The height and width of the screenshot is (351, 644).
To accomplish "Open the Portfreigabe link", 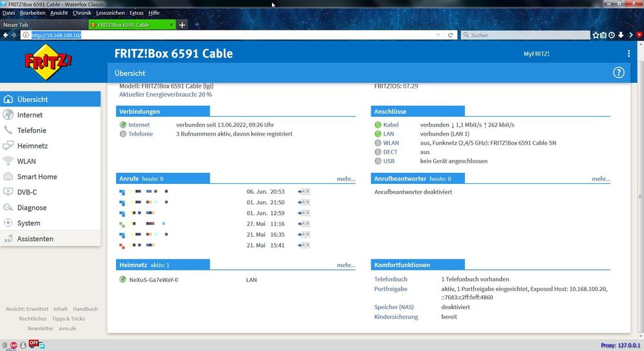I will pyautogui.click(x=391, y=289).
